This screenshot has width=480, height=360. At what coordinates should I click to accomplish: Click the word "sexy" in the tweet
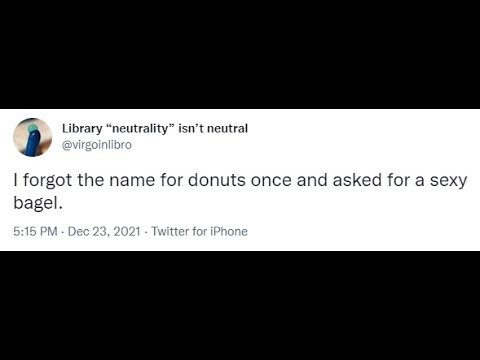(448, 181)
